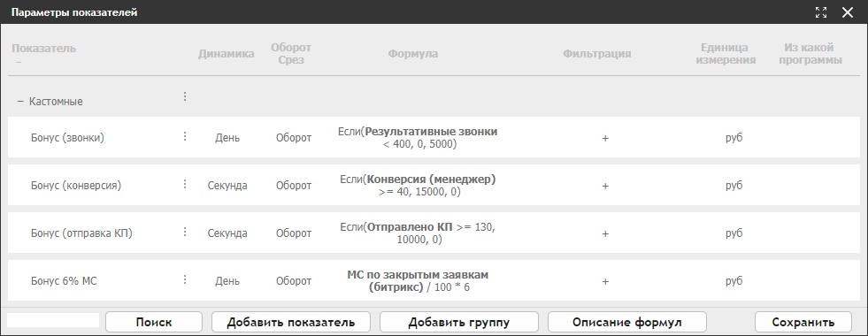Change Секунда dynamics for Бонус (конверсия)
Screen dimensions: 868x336
[227, 186]
